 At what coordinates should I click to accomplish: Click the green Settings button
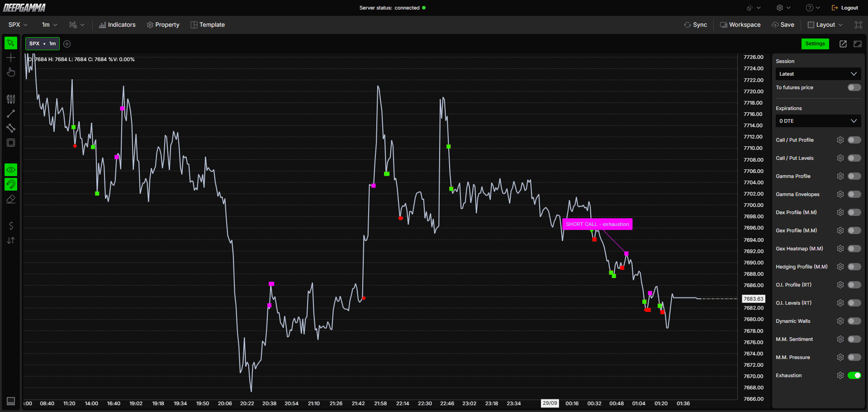pyautogui.click(x=815, y=44)
